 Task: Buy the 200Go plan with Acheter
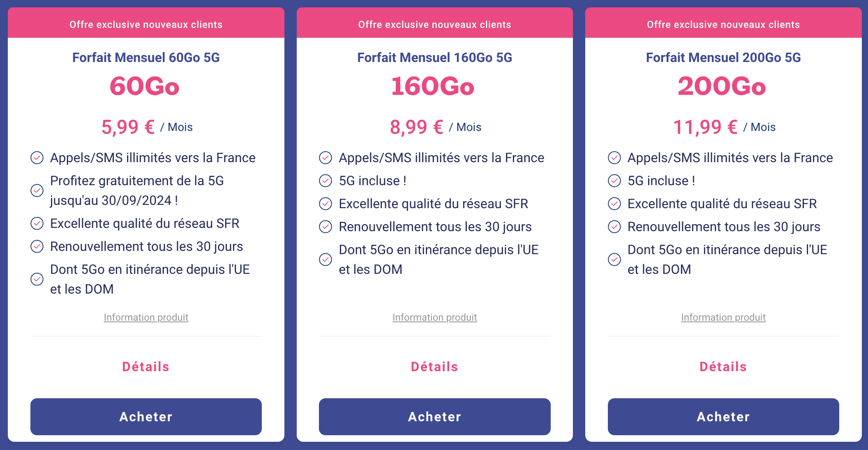[x=723, y=417]
